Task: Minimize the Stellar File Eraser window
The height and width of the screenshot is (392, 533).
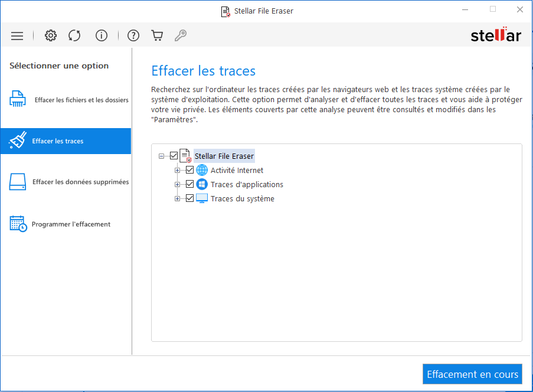Action: click(x=465, y=10)
